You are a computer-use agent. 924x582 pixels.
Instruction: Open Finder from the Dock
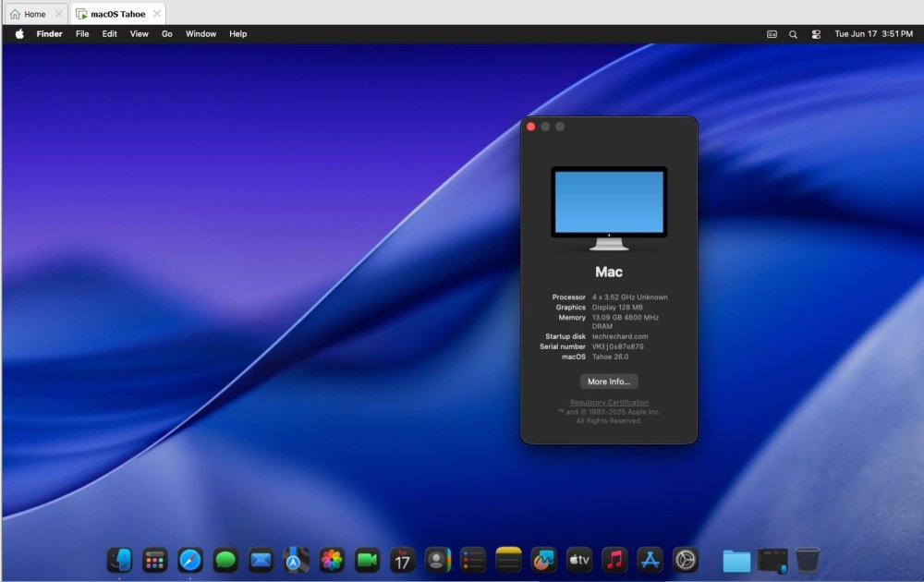coord(119,560)
